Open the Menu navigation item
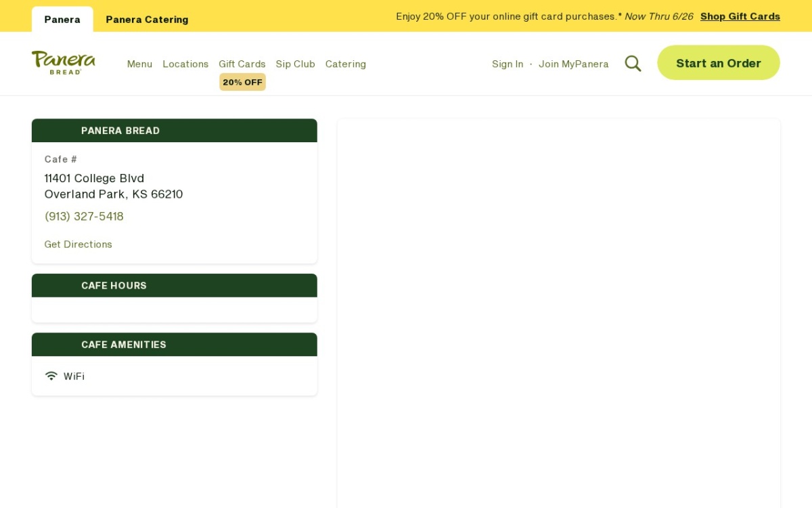The image size is (812, 508). [x=139, y=64]
